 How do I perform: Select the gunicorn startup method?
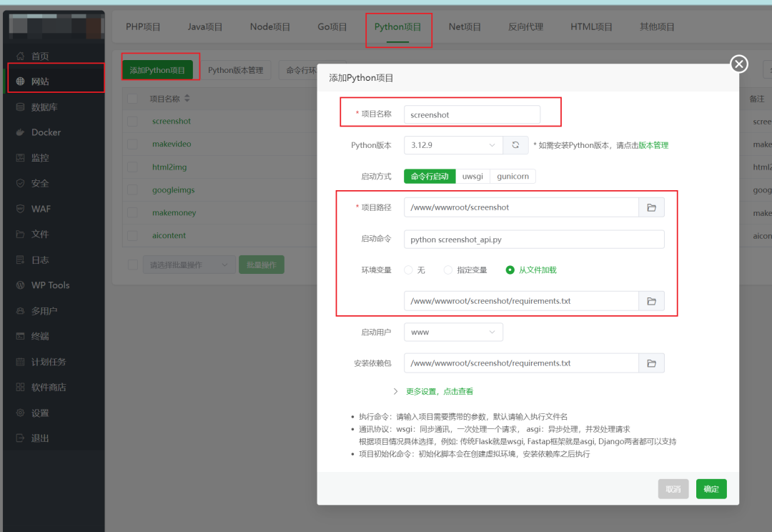pos(513,177)
